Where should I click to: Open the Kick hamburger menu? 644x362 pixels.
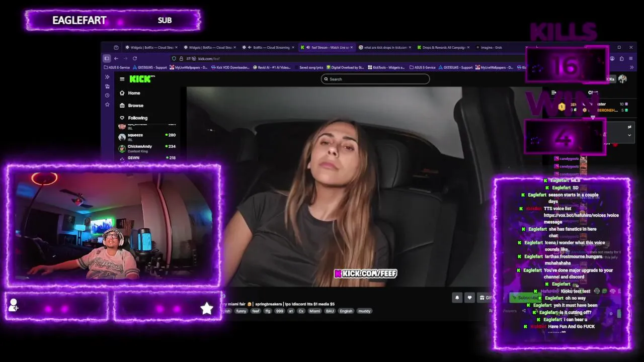click(x=122, y=79)
